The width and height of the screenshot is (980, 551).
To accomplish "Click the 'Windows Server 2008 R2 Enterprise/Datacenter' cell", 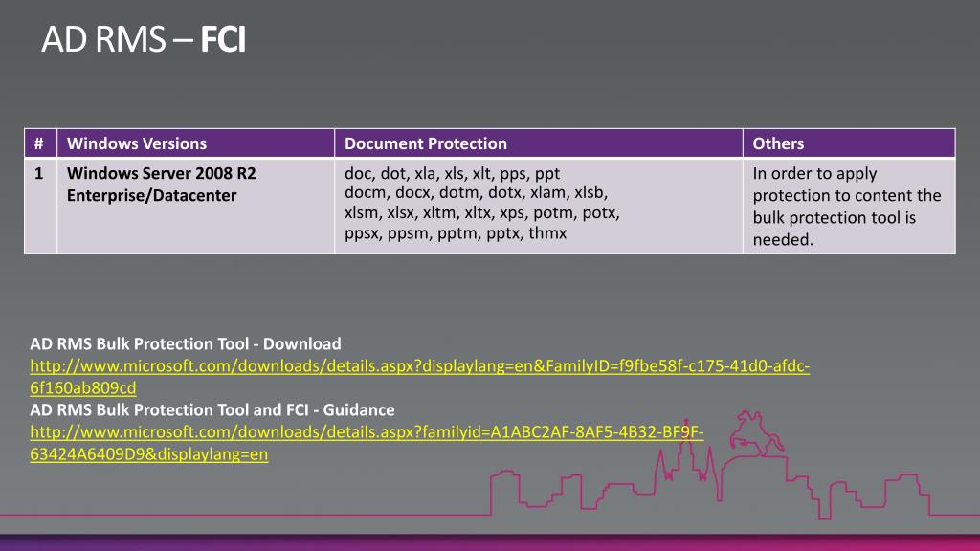I will click(195, 207).
